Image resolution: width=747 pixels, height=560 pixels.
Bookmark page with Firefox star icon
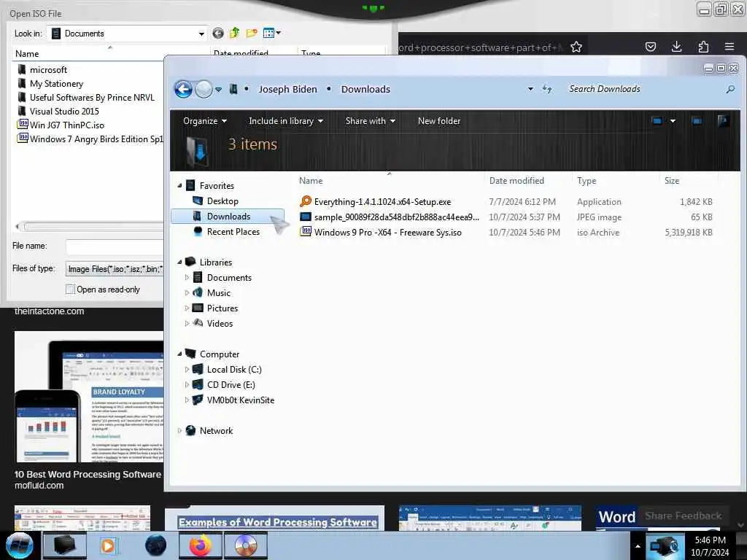(576, 47)
